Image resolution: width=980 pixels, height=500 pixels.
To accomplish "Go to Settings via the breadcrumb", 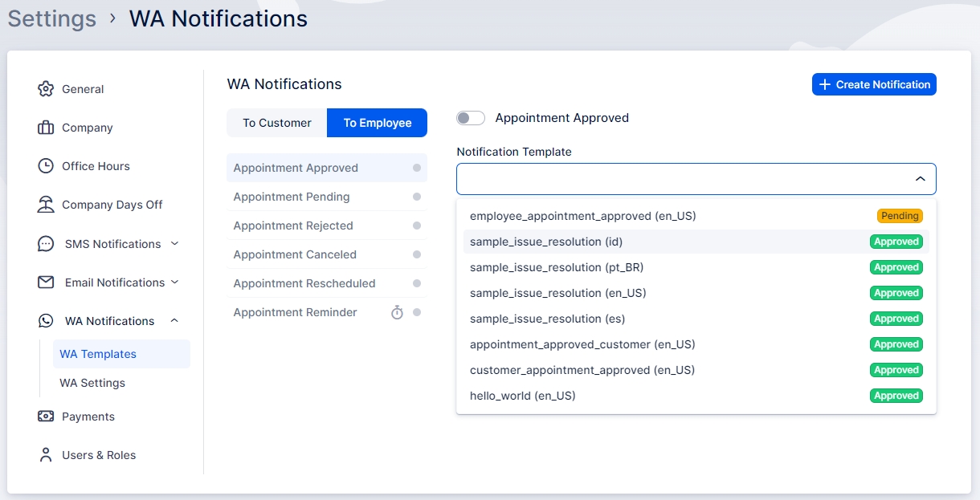I will [52, 18].
